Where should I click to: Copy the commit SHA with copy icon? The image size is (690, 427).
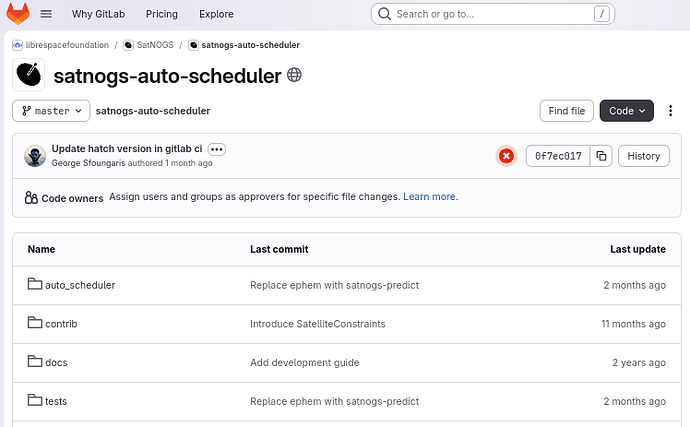[601, 156]
